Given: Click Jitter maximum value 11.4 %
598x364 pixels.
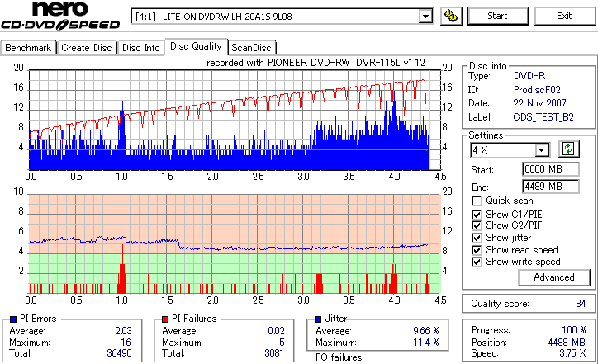Looking at the screenshot, I should (x=425, y=343).
